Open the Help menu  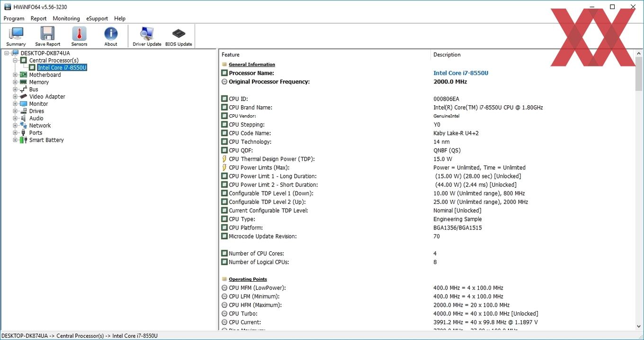pyautogui.click(x=120, y=18)
